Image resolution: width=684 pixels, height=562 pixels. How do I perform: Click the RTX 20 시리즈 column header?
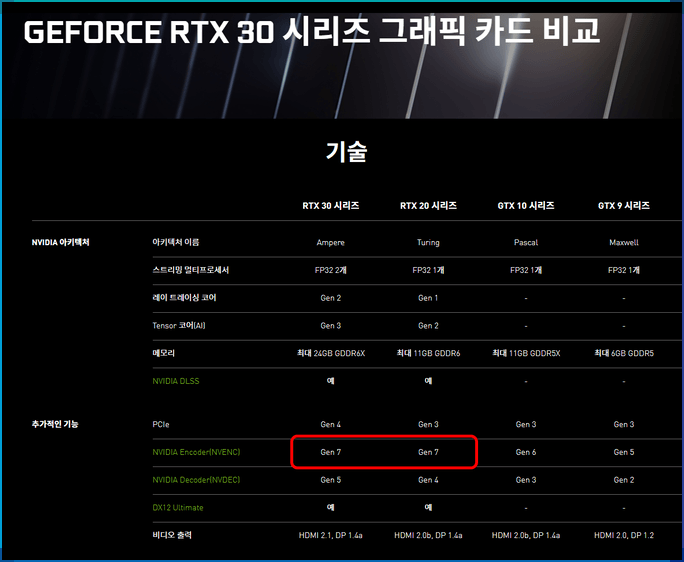pyautogui.click(x=428, y=206)
